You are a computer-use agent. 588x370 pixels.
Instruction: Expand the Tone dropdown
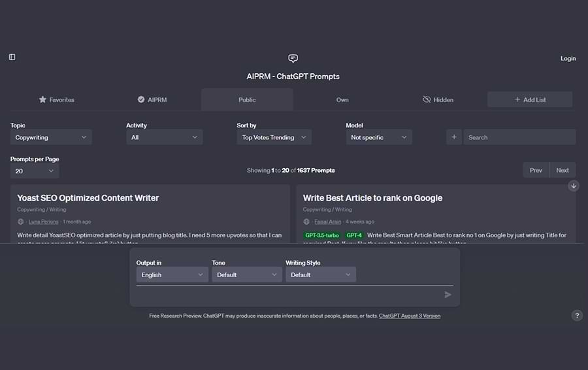247,275
